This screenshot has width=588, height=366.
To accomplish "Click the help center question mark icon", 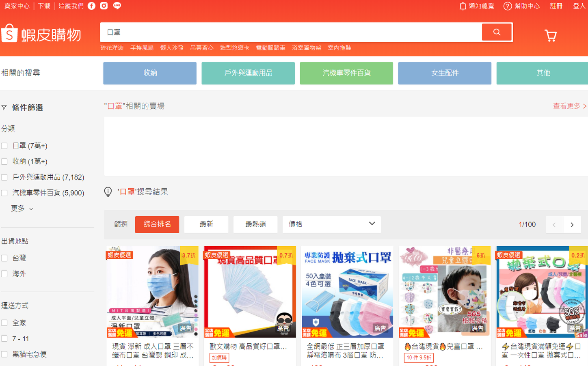I will point(508,6).
